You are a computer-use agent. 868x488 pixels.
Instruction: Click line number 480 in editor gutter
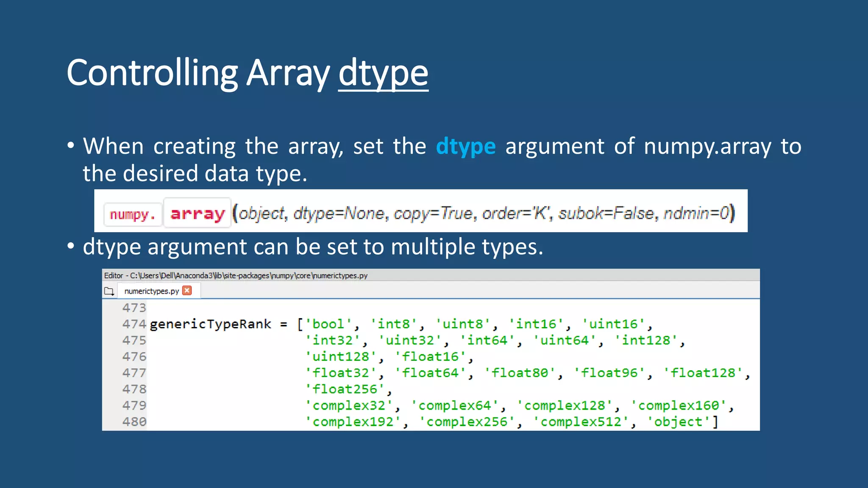tap(134, 421)
